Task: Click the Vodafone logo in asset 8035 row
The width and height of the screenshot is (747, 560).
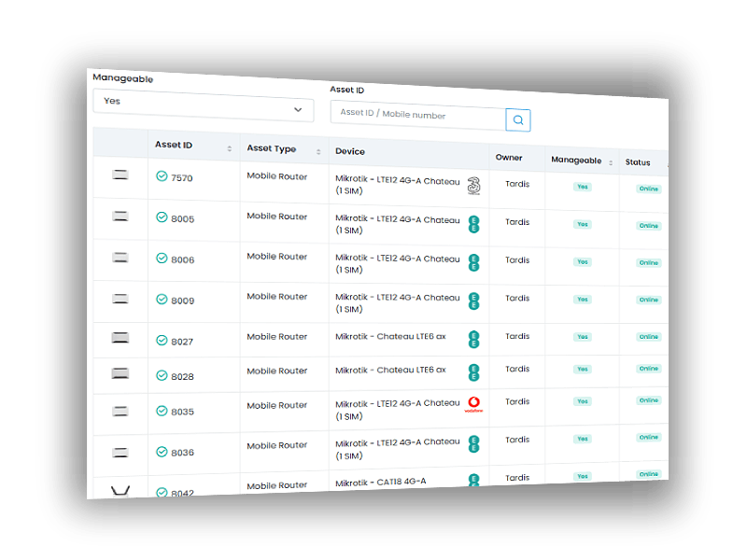Action: pos(473,405)
